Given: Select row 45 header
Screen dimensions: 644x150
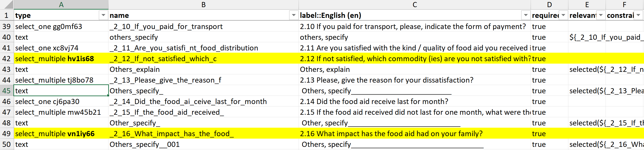Looking at the screenshot, I should click(x=7, y=91).
